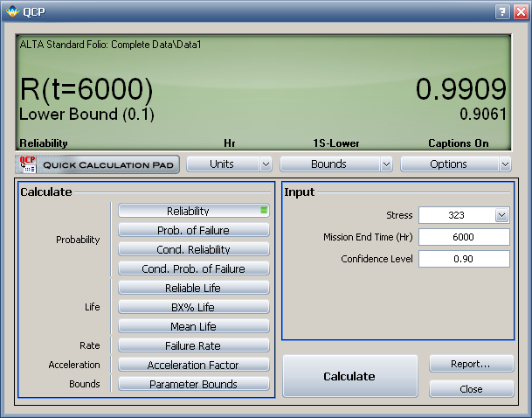Image resolution: width=532 pixels, height=418 pixels.
Task: Select the Acceleration Factor option
Action: tap(193, 365)
